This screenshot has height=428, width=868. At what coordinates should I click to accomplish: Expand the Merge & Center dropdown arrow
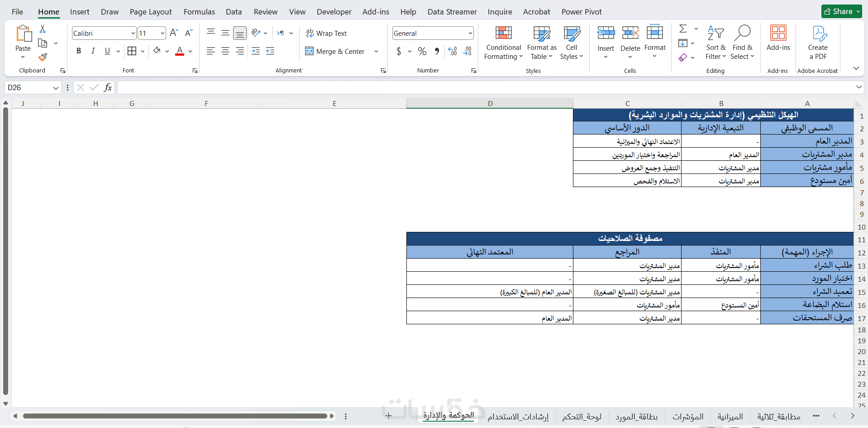pyautogui.click(x=376, y=51)
